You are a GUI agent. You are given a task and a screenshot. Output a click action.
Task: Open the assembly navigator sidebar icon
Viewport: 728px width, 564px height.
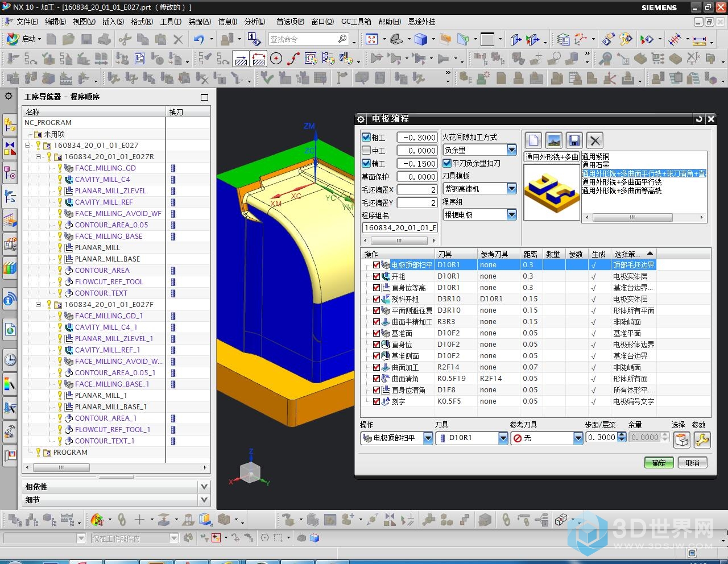(10, 124)
